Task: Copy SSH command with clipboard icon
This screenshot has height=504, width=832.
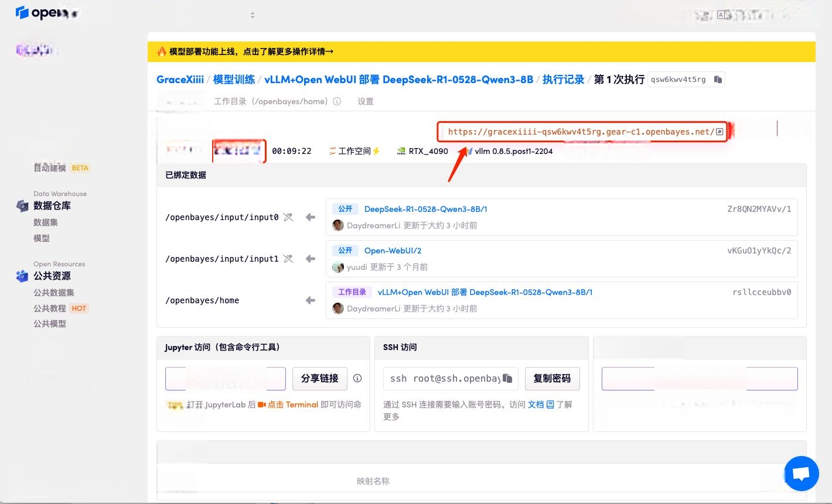Action: [508, 378]
